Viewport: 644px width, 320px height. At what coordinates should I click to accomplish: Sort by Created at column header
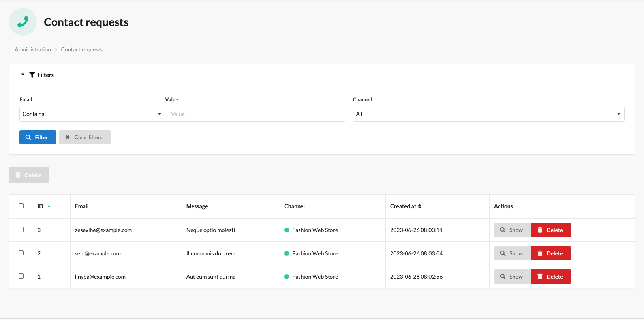(x=406, y=206)
